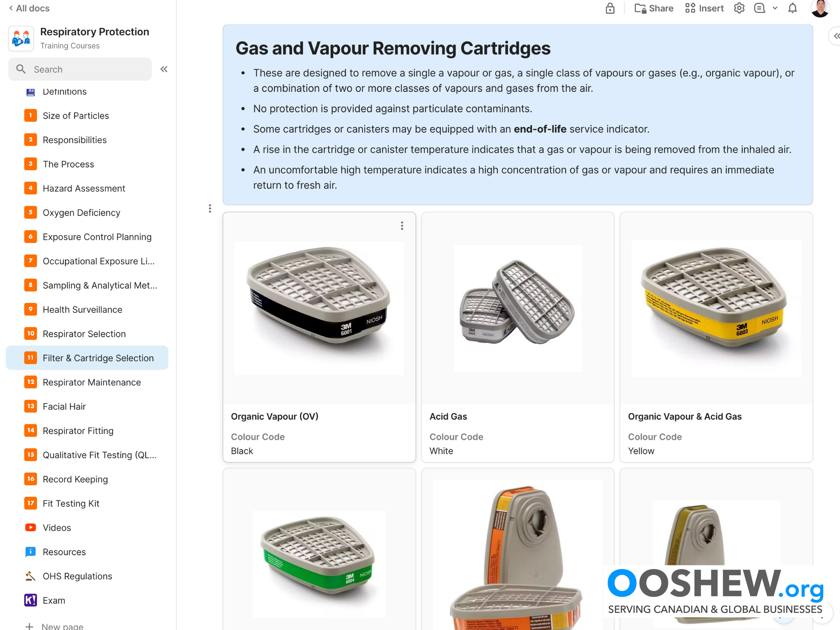
Task: Click the Respiratory Protection doc icon
Action: 21,38
